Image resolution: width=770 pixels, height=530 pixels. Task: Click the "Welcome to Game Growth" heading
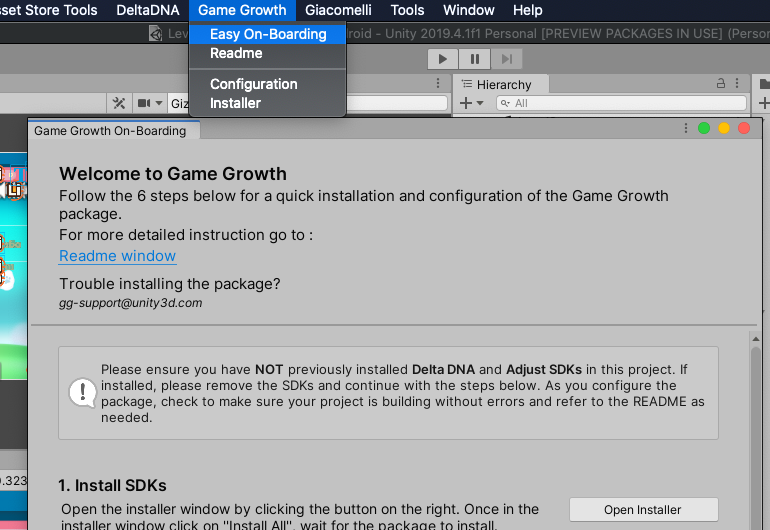tap(173, 173)
